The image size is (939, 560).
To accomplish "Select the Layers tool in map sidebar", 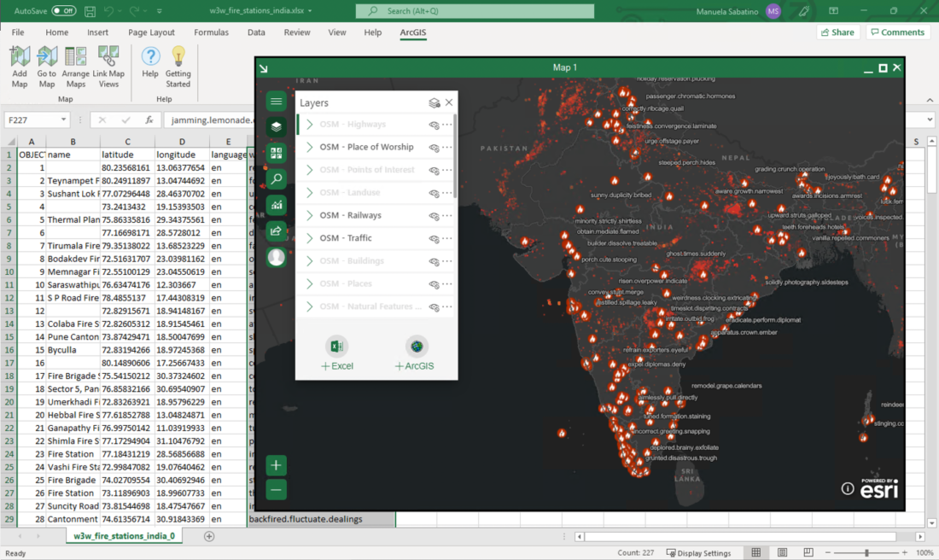I will [276, 127].
